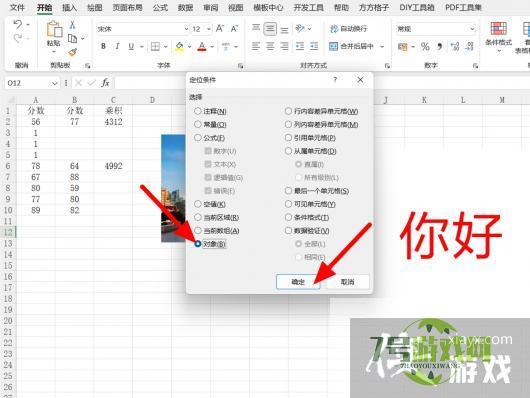Align text right
The image size is (530, 398).
pos(285,46)
